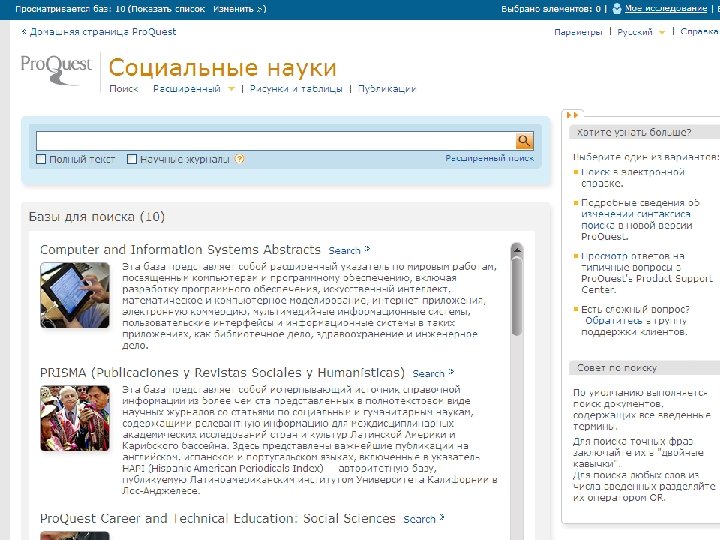Expand the Расширенный dropdown arrow

point(231,89)
